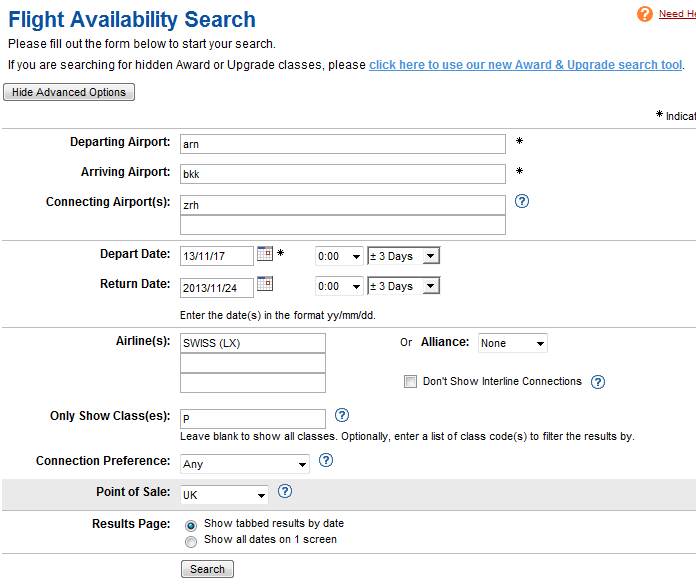Open Depart Date time dropdown
Viewport: 696px width, 587px height.
339,257
